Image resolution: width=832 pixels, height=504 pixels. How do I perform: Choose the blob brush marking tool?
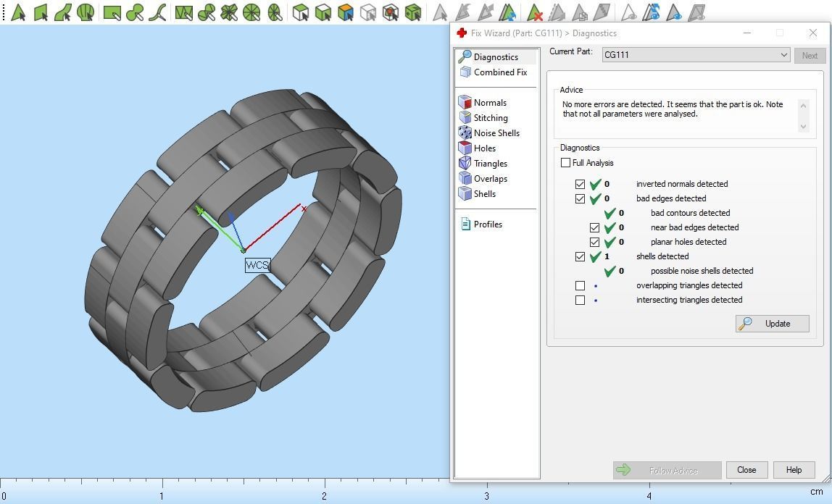coord(134,12)
